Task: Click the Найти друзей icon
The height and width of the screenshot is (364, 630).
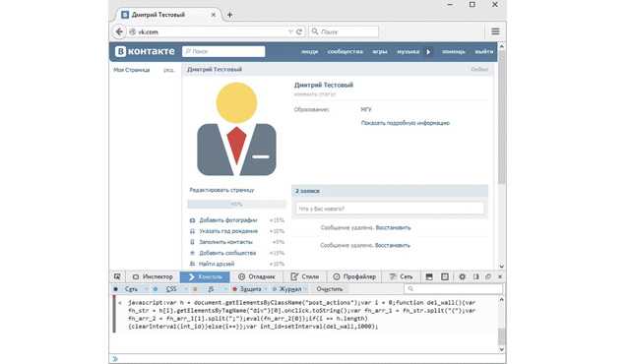Action: [x=193, y=264]
